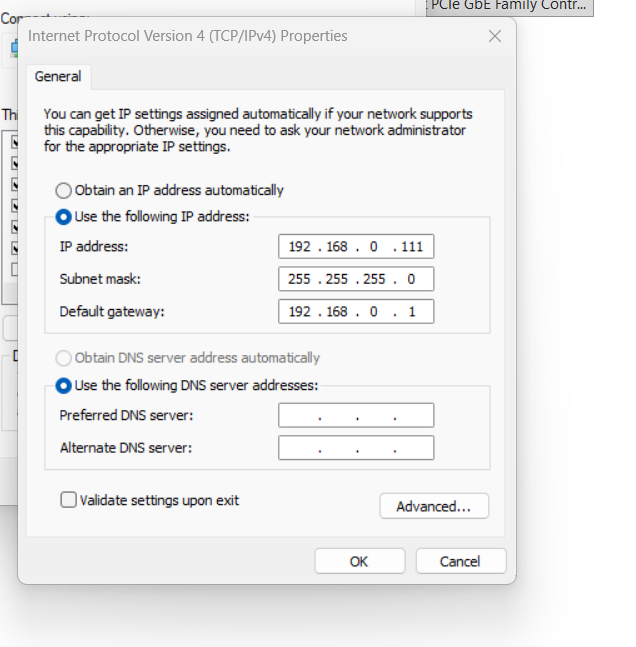The image size is (636, 647).
Task: Select Obtain an IP address automatically
Action: pyautogui.click(x=64, y=190)
